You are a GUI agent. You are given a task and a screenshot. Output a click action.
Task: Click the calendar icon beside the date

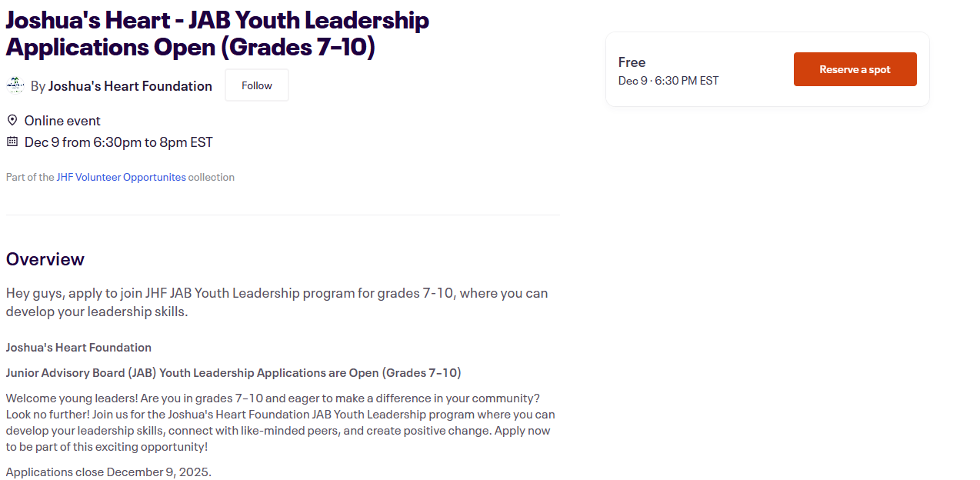(x=12, y=142)
